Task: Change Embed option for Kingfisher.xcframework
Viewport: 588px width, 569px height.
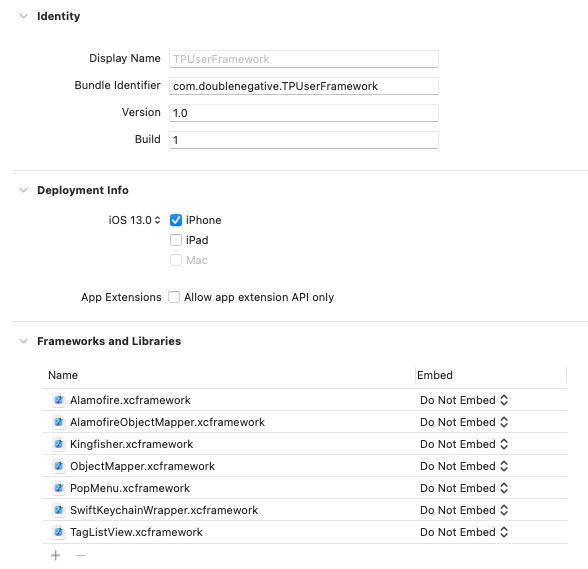Action: click(464, 444)
